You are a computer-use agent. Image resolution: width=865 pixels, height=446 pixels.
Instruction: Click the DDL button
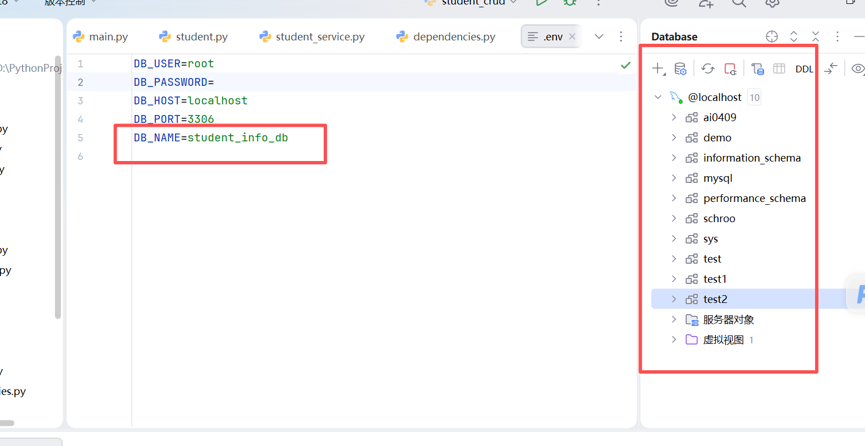[804, 69]
